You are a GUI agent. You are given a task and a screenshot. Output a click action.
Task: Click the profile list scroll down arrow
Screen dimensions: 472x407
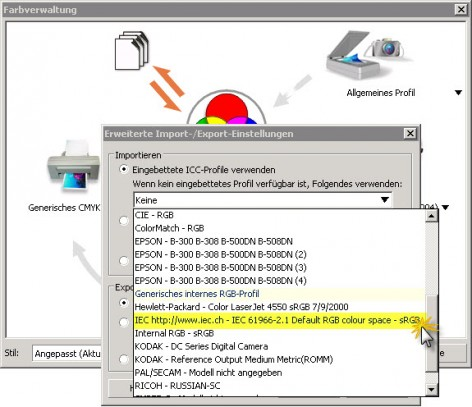coord(431,389)
